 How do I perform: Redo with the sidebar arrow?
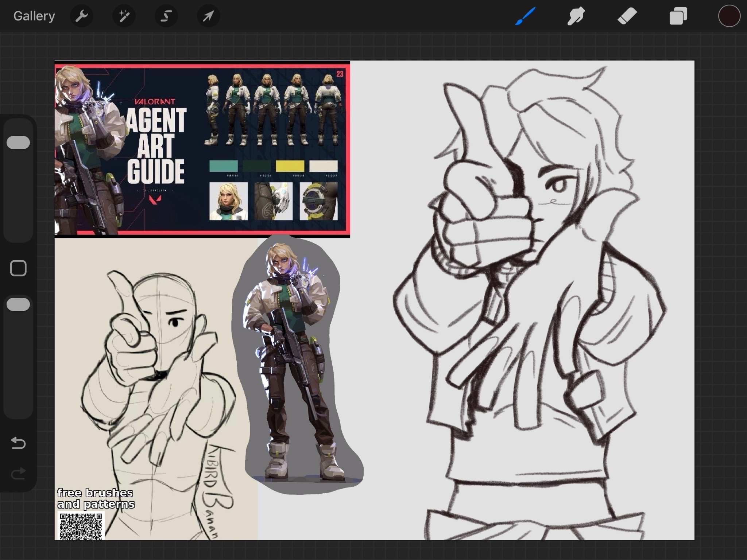pyautogui.click(x=18, y=474)
